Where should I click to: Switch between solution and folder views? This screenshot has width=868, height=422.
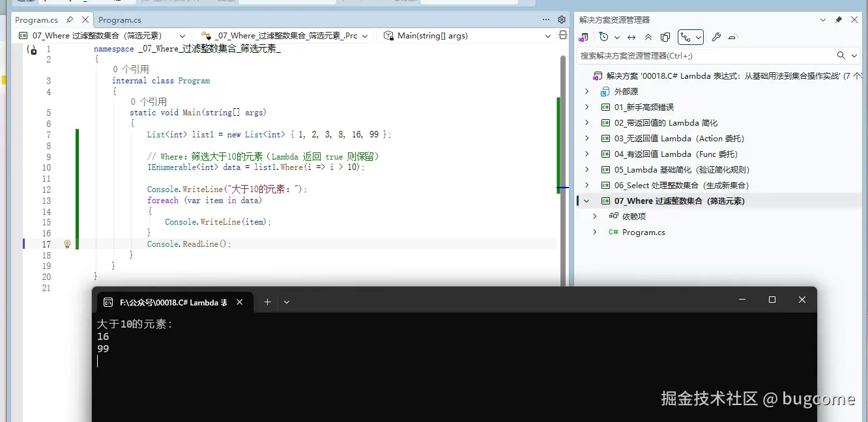pyautogui.click(x=584, y=38)
